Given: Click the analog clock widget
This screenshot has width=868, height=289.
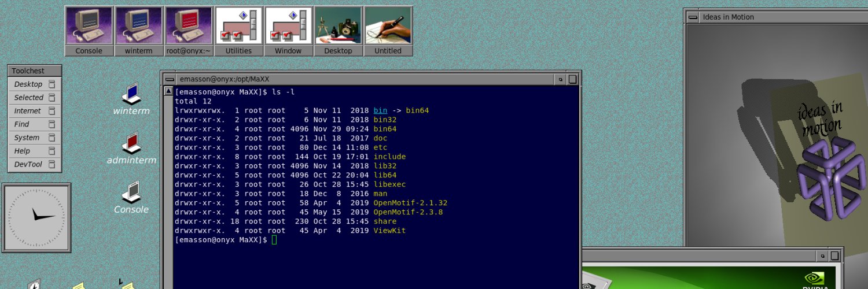Looking at the screenshot, I should pyautogui.click(x=36, y=217).
